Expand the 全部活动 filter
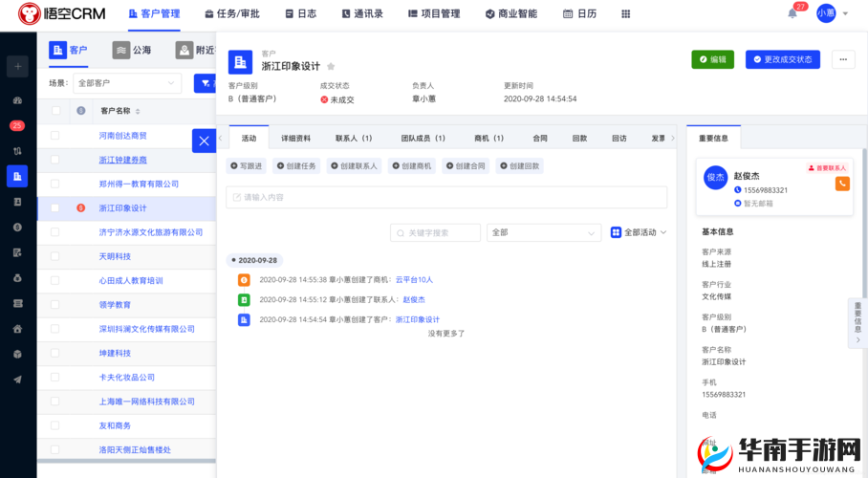868x478 pixels. tap(639, 232)
